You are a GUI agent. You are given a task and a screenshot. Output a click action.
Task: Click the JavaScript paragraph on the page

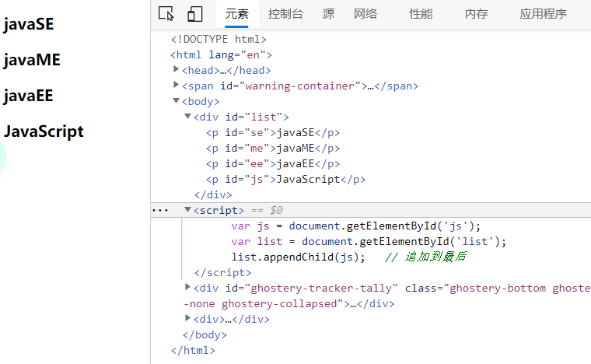coord(44,131)
